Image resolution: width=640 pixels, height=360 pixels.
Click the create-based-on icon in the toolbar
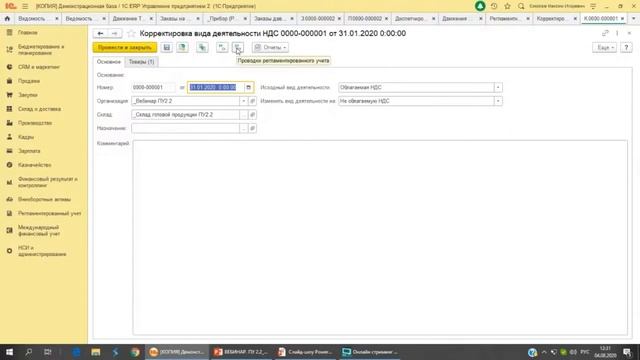(x=202, y=47)
